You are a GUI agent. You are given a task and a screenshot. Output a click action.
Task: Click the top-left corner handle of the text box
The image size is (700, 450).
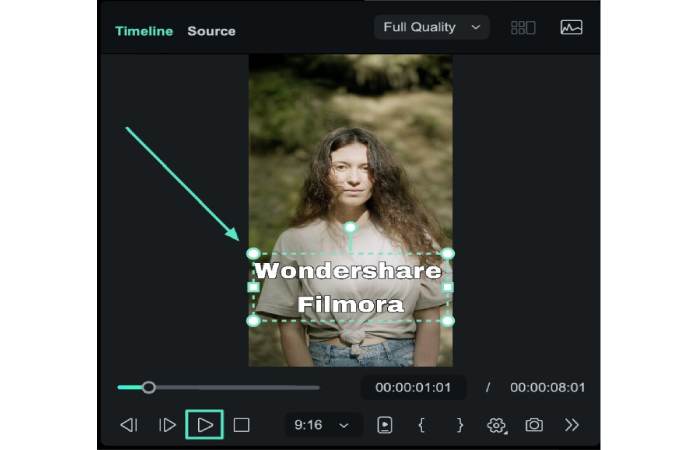253,254
